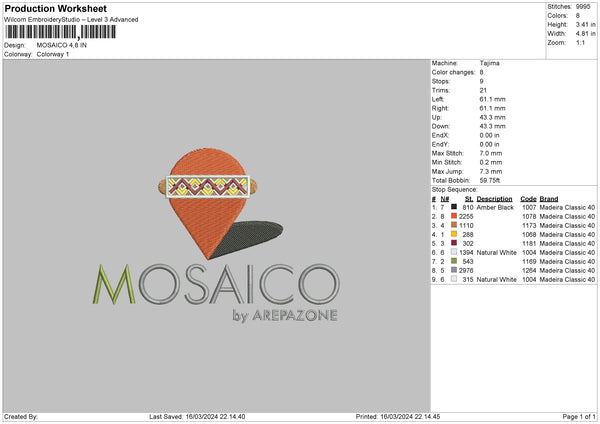Image resolution: width=600 pixels, height=424 pixels.
Task: Click the 'Created By:' footer label
Action: coord(21,416)
